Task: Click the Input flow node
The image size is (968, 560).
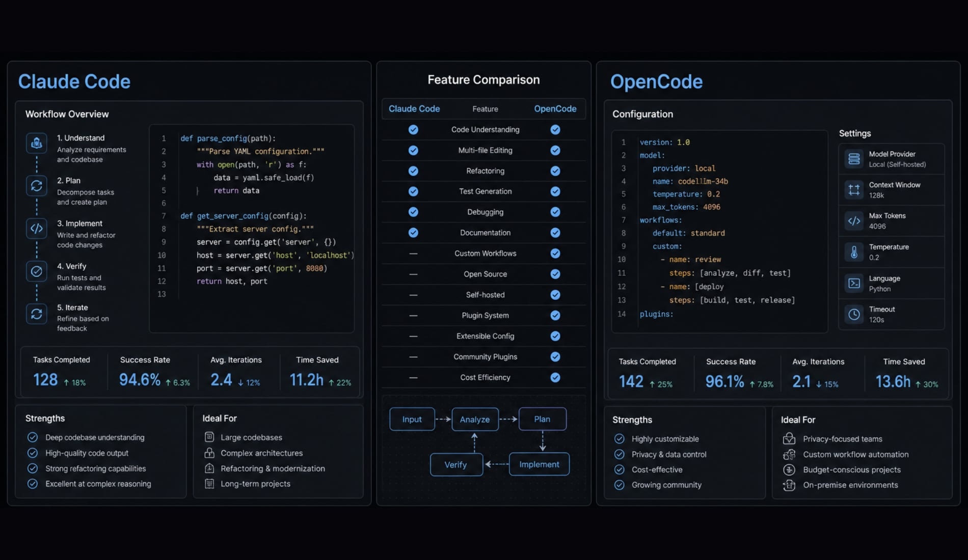Action: click(x=412, y=419)
